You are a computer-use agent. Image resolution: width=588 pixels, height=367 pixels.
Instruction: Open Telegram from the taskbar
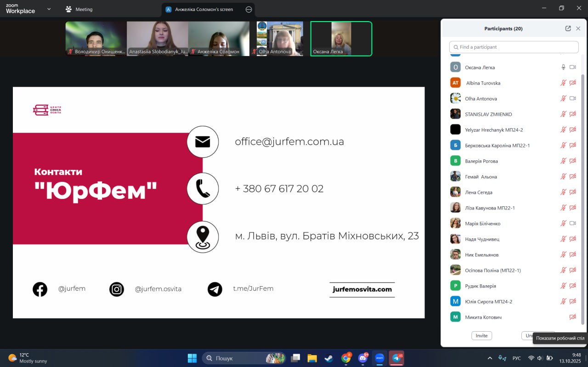396,358
